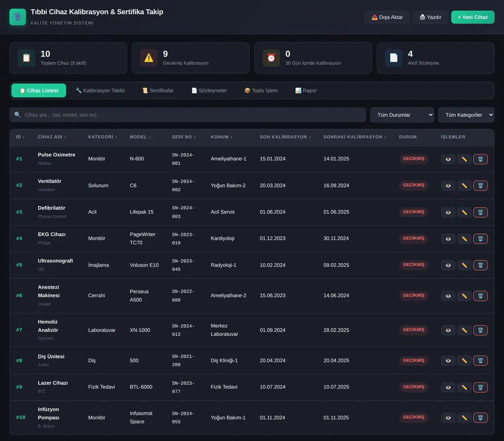Add a device with Yeni Cihaz
The image size is (504, 441).
point(472,17)
